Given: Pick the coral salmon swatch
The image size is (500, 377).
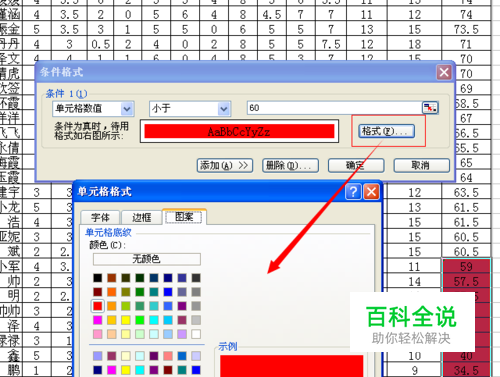Looking at the screenshot, I should 168,356.
